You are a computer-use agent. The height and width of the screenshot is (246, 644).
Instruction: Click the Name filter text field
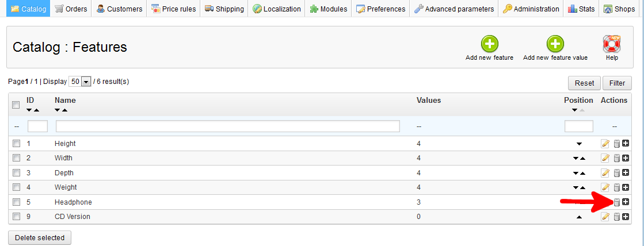click(x=227, y=126)
